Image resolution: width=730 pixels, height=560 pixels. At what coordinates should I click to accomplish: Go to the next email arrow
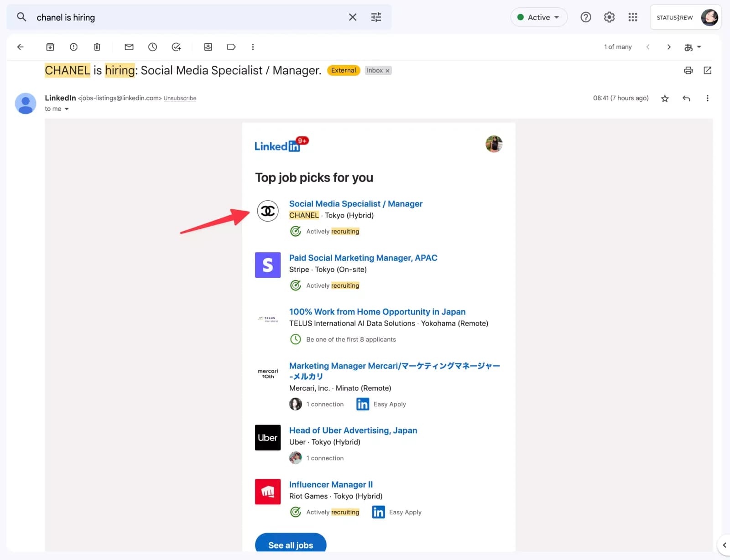[x=669, y=47]
